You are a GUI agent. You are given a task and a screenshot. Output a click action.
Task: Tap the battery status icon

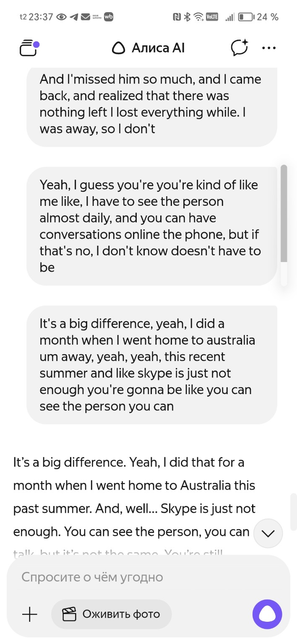click(x=246, y=17)
